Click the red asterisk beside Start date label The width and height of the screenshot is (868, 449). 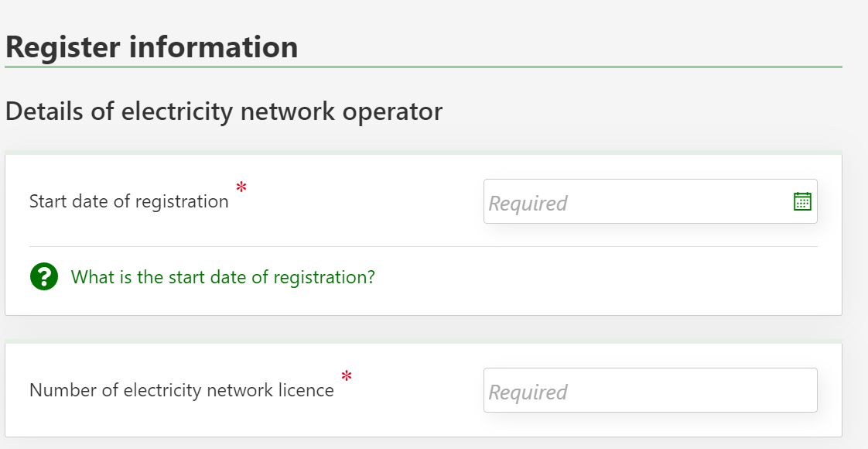coord(241,187)
